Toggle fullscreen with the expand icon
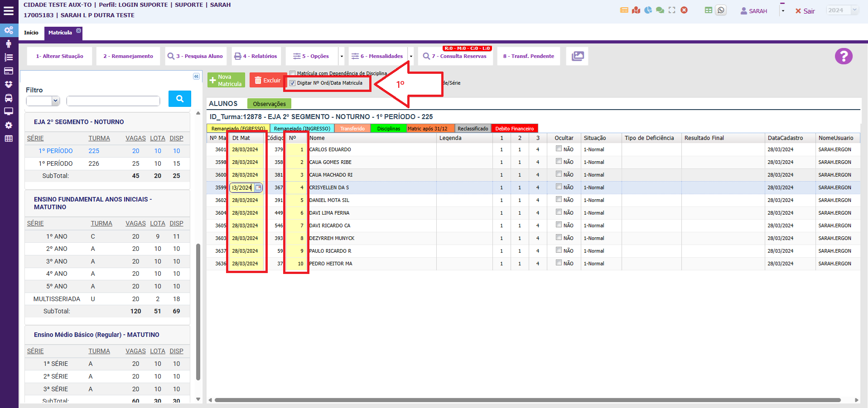 (672, 10)
